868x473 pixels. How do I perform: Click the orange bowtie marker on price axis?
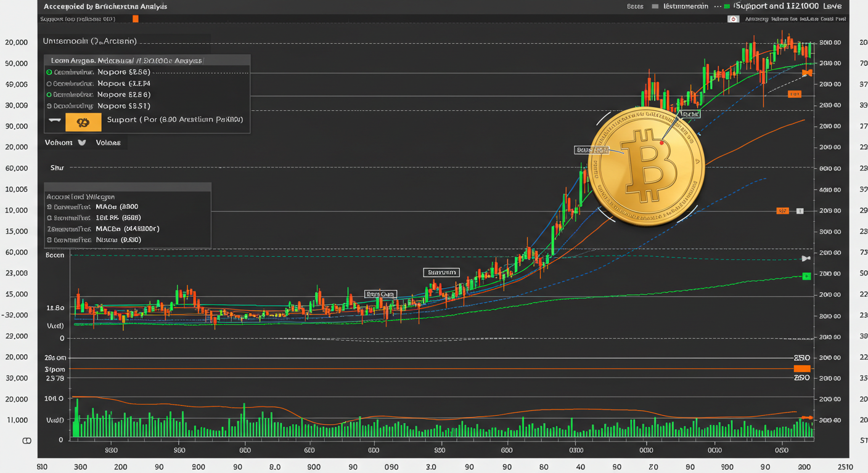tap(807, 73)
